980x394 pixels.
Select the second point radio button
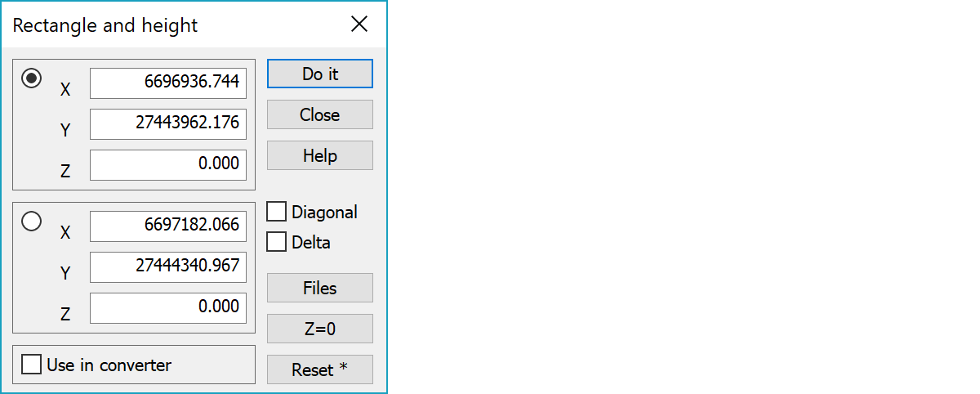click(32, 221)
